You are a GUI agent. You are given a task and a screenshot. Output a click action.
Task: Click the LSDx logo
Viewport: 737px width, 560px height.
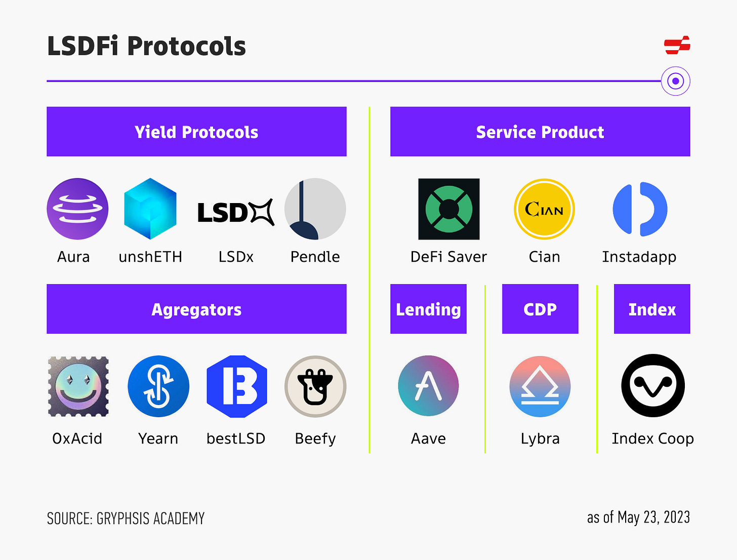[236, 212]
